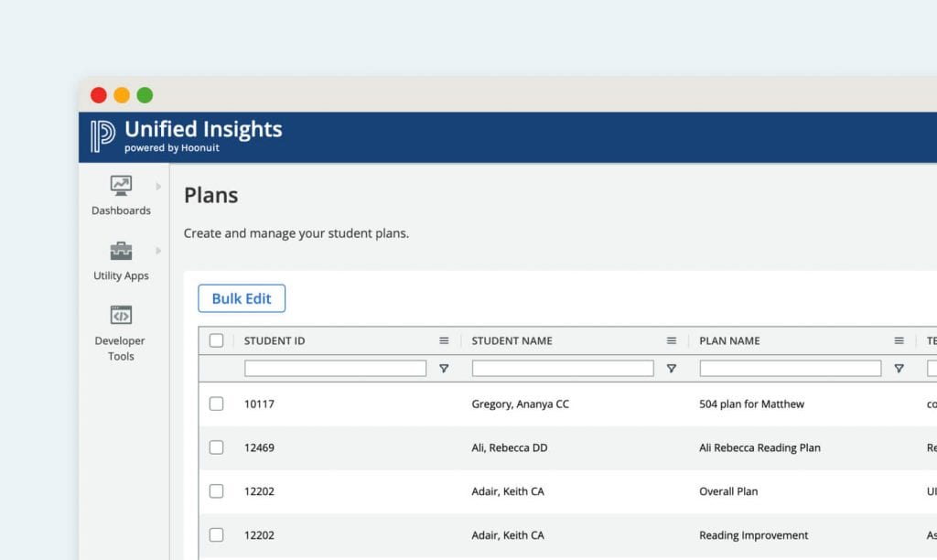This screenshot has width=937, height=560.
Task: Open the Student Name column options icon
Action: 672,339
